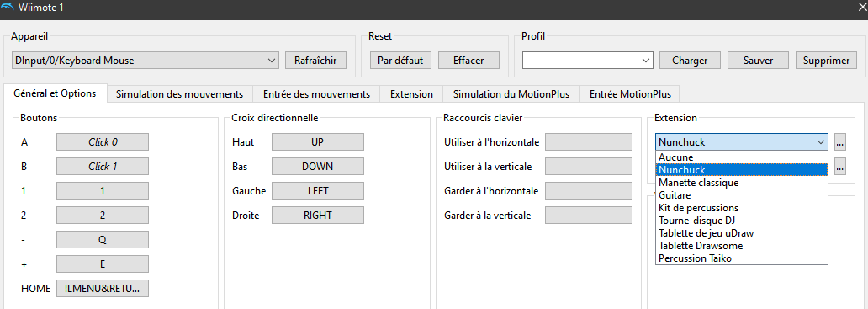Switch to Simulation des mouvements tab
The height and width of the screenshot is (309, 868).
point(179,94)
